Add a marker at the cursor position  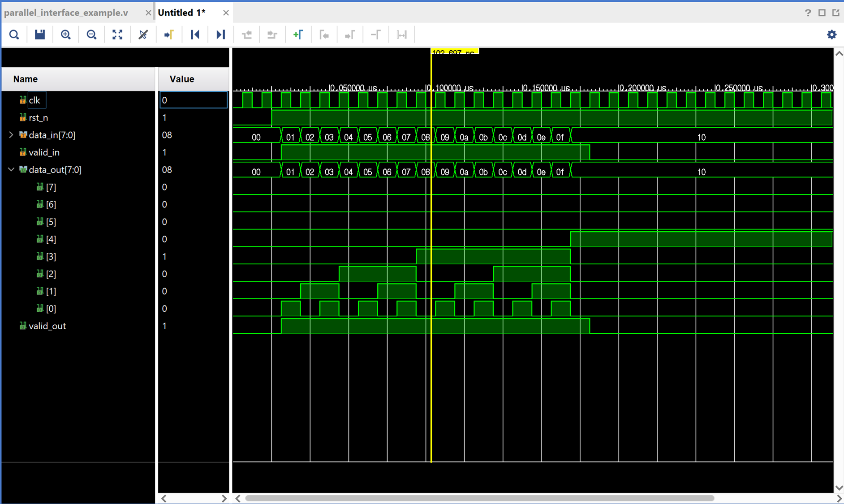coord(299,34)
